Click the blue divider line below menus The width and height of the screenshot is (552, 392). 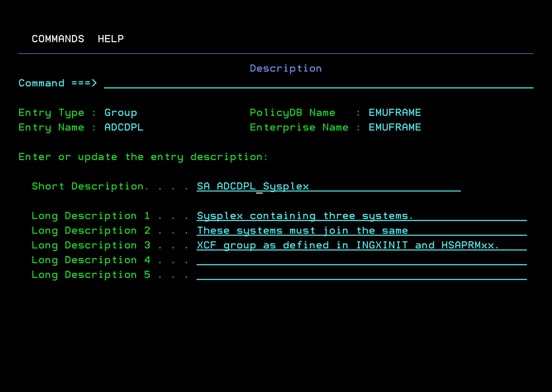[x=276, y=53]
